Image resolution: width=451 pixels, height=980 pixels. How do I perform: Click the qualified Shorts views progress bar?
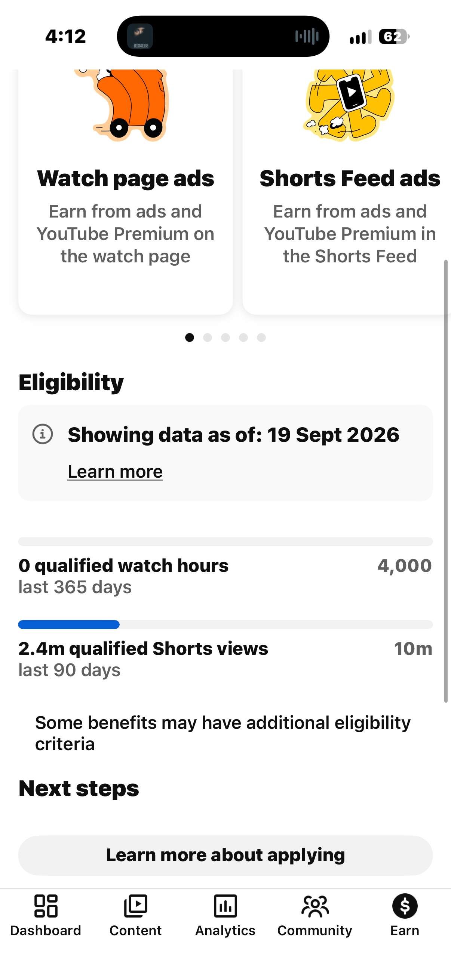225,624
